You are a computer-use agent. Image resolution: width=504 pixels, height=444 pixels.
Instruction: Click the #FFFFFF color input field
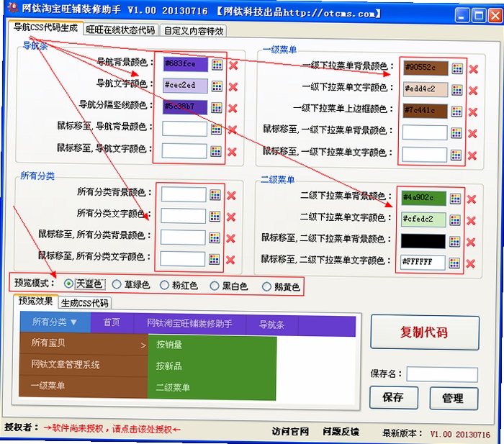[423, 262]
